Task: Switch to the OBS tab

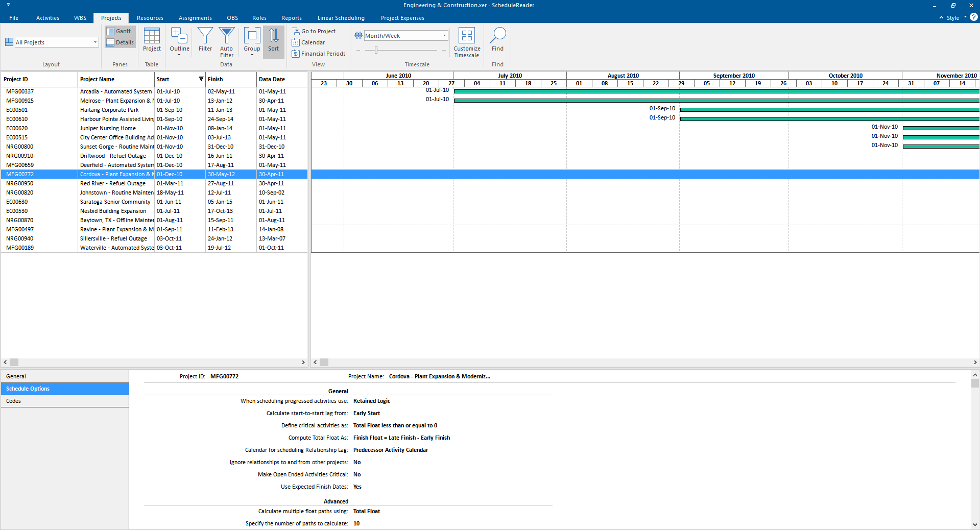Action: tap(232, 18)
